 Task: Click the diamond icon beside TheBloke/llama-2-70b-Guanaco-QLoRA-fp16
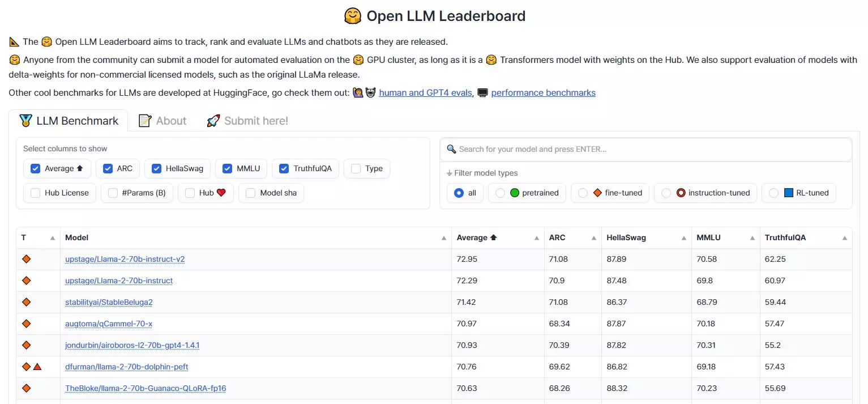pos(26,388)
